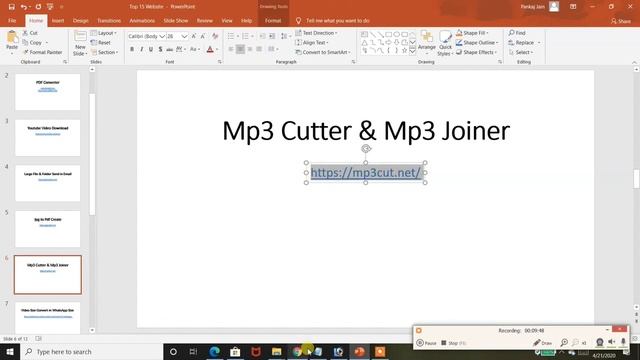Set Center paragraph alignment
The width and height of the screenshot is (640, 360).
pyautogui.click(x=240, y=49)
